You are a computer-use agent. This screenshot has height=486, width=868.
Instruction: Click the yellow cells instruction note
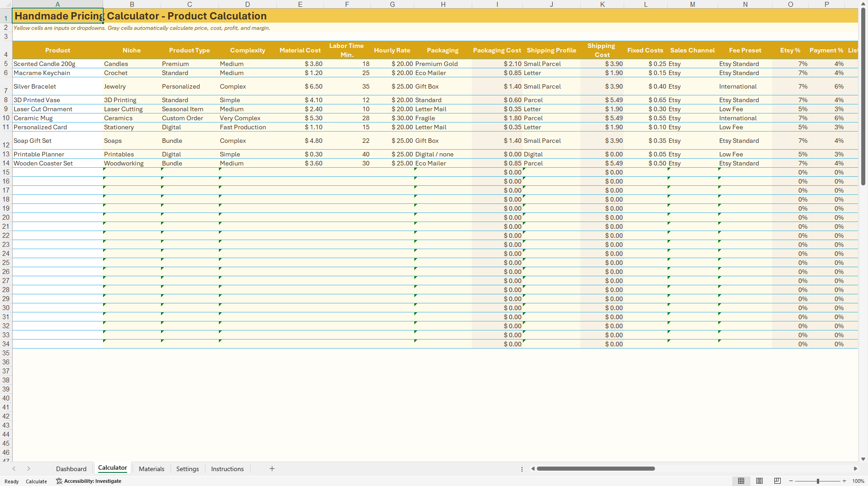click(142, 28)
